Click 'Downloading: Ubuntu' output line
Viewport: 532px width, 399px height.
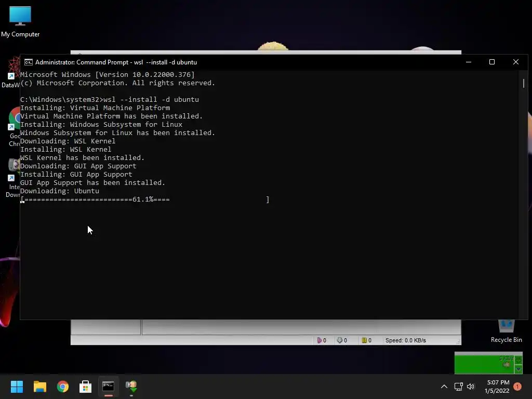pos(60,191)
